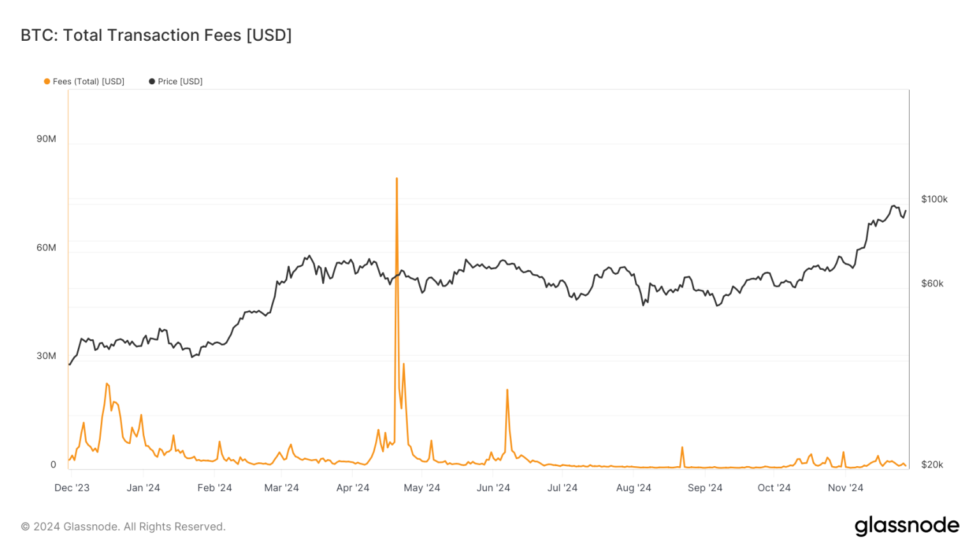Click the $20k right axis label
980x551 pixels.
click(932, 465)
